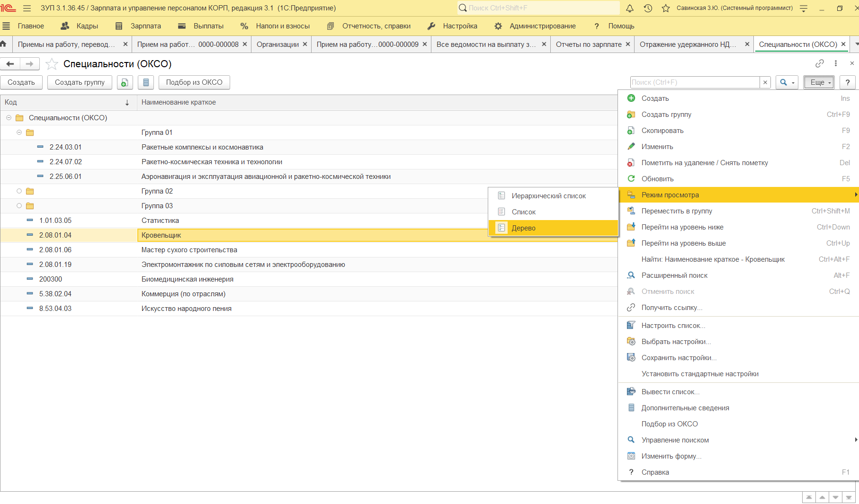The width and height of the screenshot is (859, 504).
Task: Click the Создать группу button
Action: click(x=80, y=82)
